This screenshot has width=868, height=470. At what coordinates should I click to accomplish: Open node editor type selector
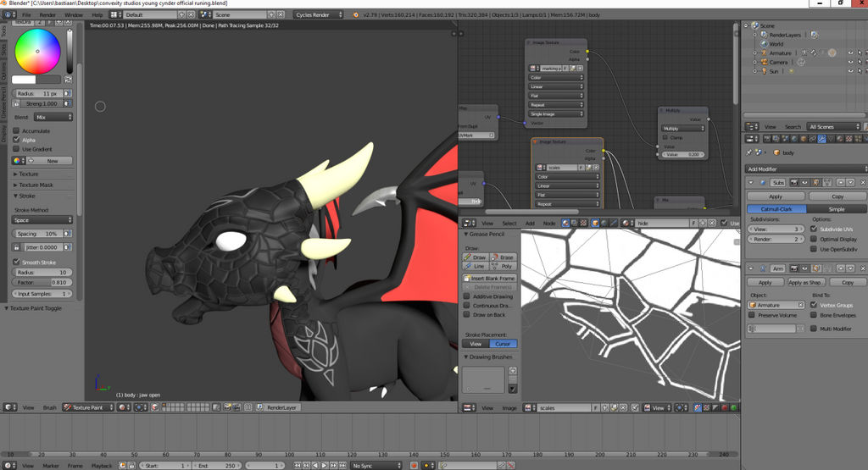(470, 223)
